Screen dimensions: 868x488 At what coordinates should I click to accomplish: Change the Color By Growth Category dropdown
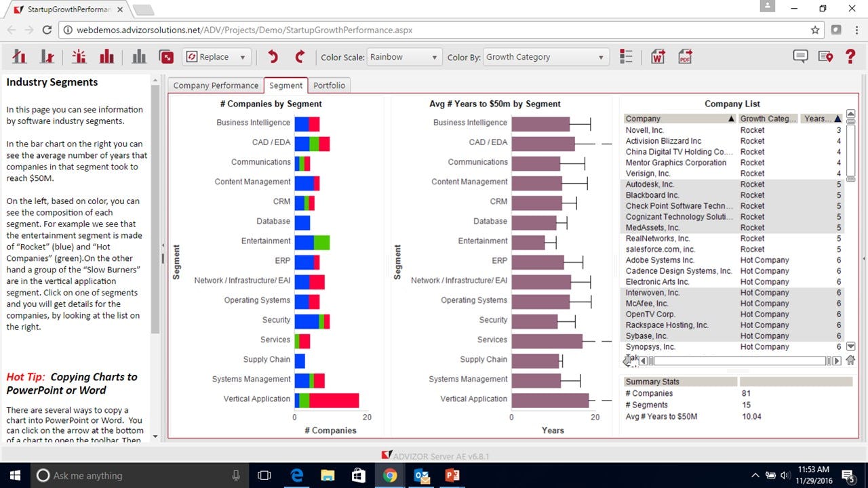(x=546, y=57)
